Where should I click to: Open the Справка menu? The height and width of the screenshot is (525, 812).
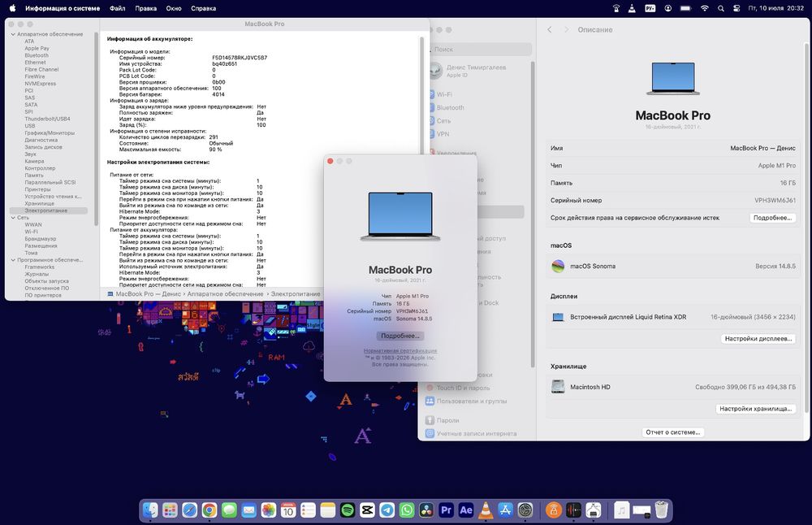(x=204, y=8)
